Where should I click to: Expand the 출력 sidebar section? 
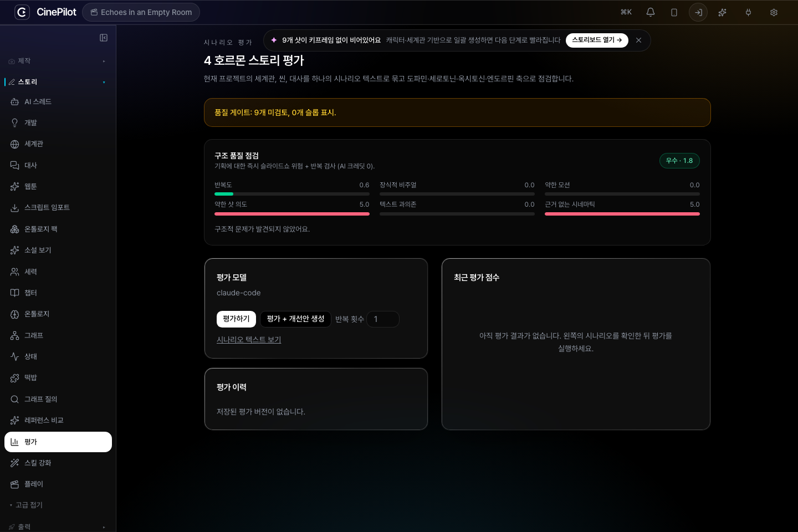[x=58, y=526]
